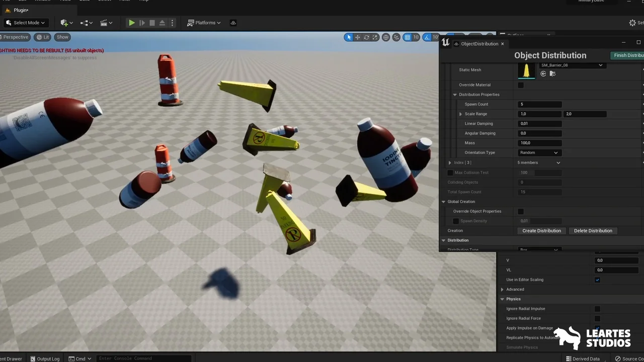Open the Orientation Type dropdown
The height and width of the screenshot is (362, 644).
pos(538,152)
